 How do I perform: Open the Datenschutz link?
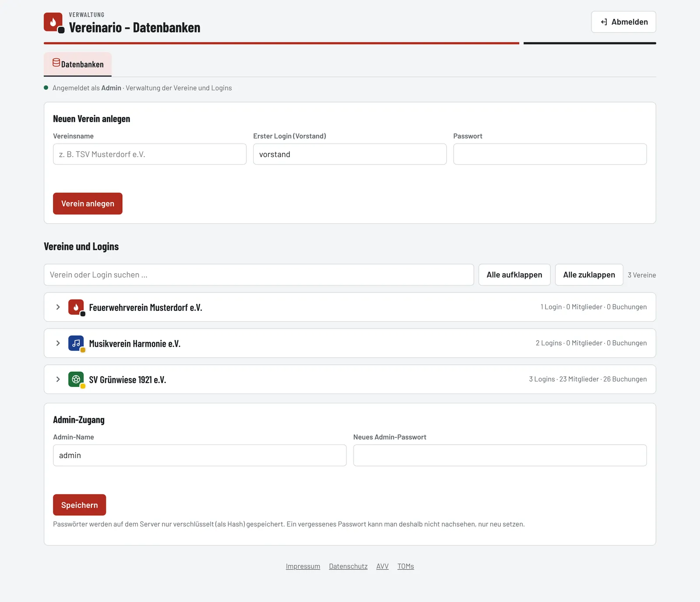pyautogui.click(x=348, y=566)
